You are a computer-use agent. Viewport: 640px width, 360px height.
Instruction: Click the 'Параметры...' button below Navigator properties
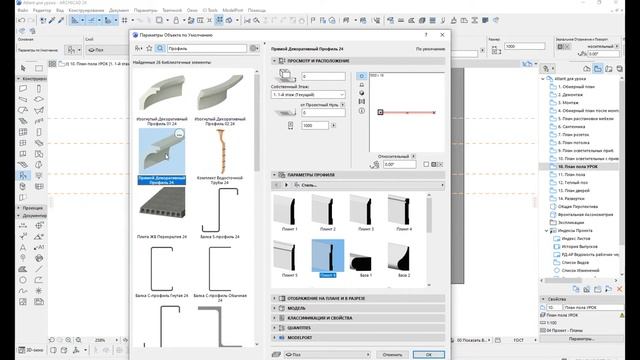tap(581, 339)
